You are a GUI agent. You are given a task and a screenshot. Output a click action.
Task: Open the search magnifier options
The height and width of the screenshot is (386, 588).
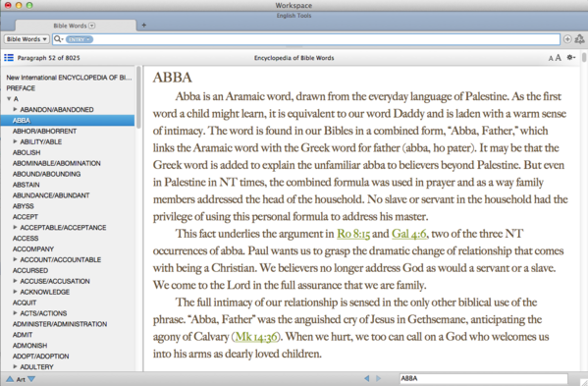[x=58, y=39]
